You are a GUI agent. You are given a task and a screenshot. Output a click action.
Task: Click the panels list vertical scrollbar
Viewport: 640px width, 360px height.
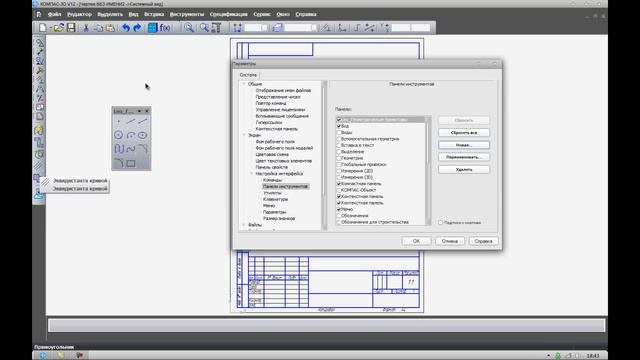click(x=428, y=171)
